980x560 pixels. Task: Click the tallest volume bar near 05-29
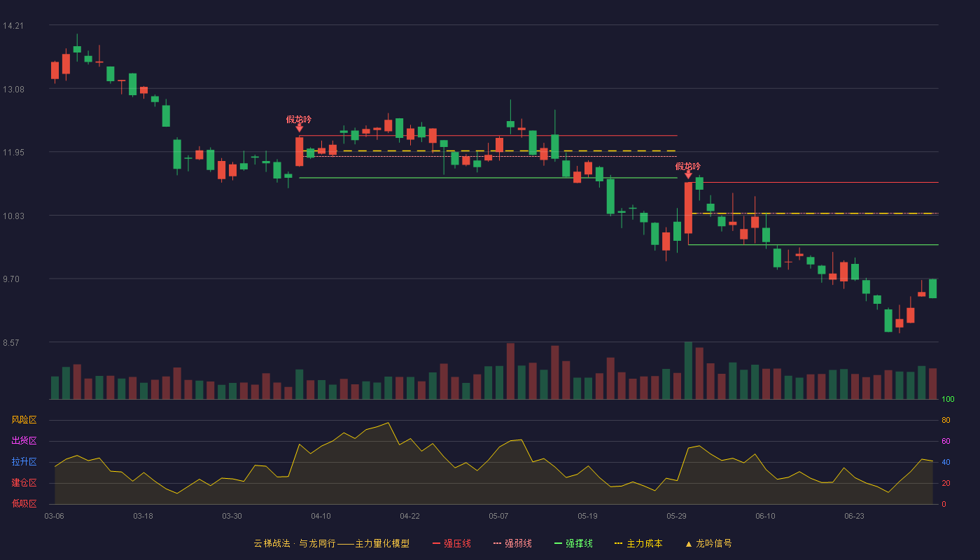point(688,370)
